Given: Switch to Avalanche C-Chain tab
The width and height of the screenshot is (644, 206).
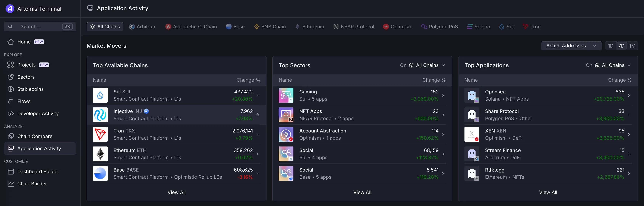Looking at the screenshot, I should 191,27.
